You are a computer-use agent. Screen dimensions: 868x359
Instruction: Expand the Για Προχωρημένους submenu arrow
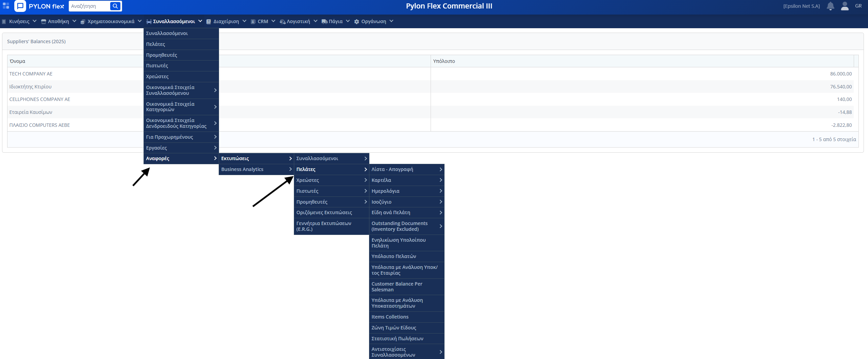pyautogui.click(x=215, y=137)
